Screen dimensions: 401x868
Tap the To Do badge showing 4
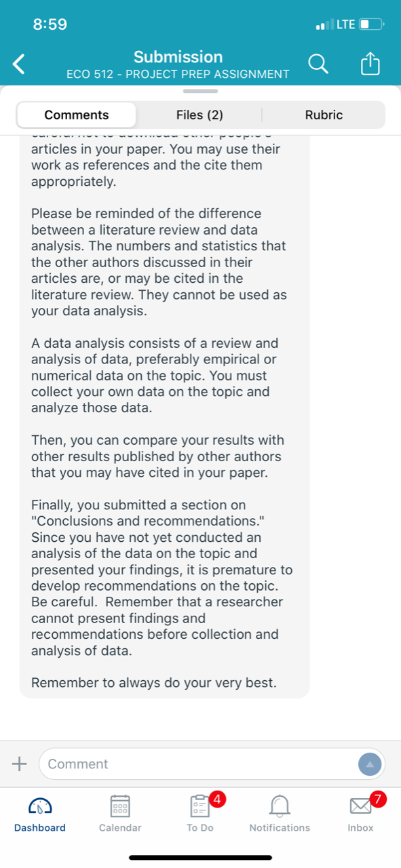tap(217, 799)
